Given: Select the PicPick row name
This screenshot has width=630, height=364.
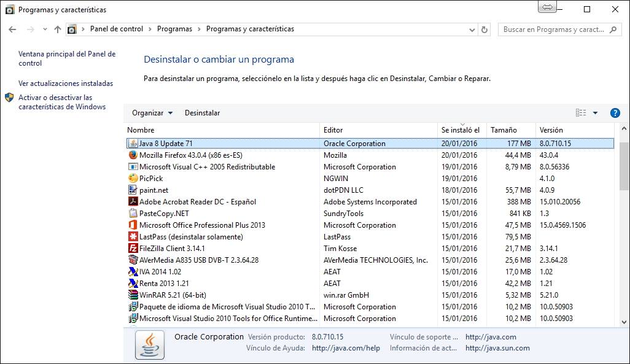Looking at the screenshot, I should pos(151,179).
